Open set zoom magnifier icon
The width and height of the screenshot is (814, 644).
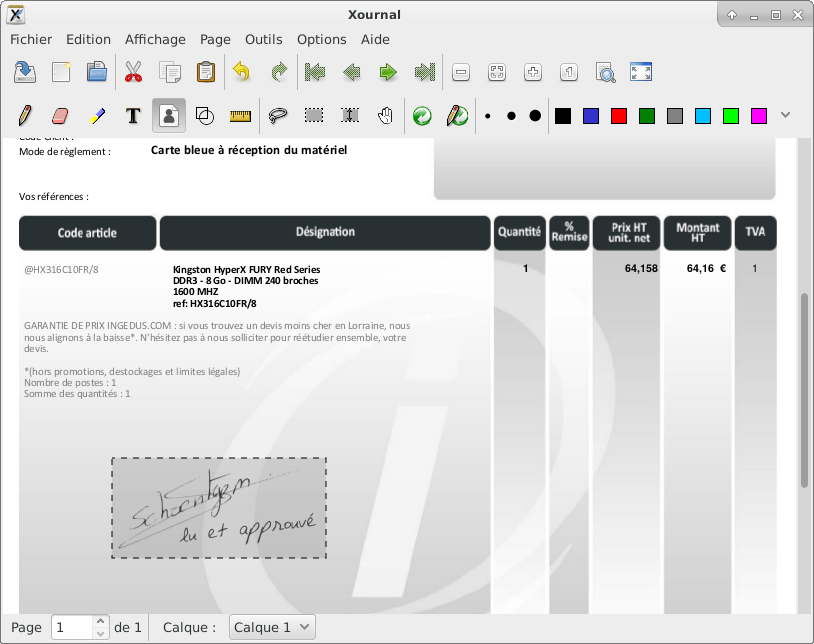[x=605, y=72]
